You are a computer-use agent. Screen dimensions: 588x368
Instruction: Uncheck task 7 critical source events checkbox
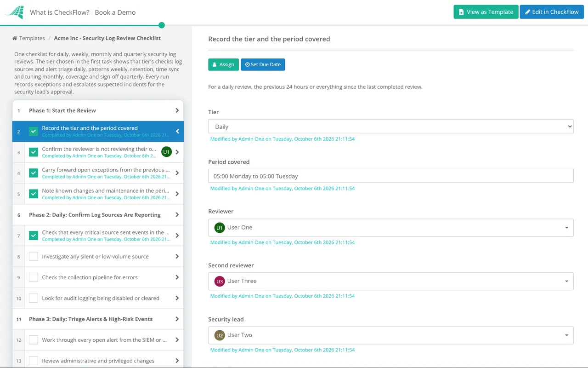point(34,236)
